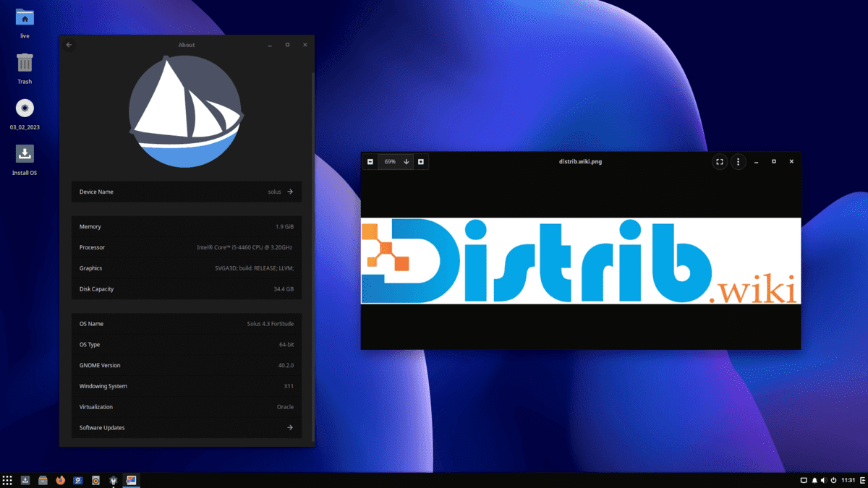Open the 69% zoom level dropdown
Image resolution: width=868 pixels, height=488 pixels.
[x=396, y=162]
